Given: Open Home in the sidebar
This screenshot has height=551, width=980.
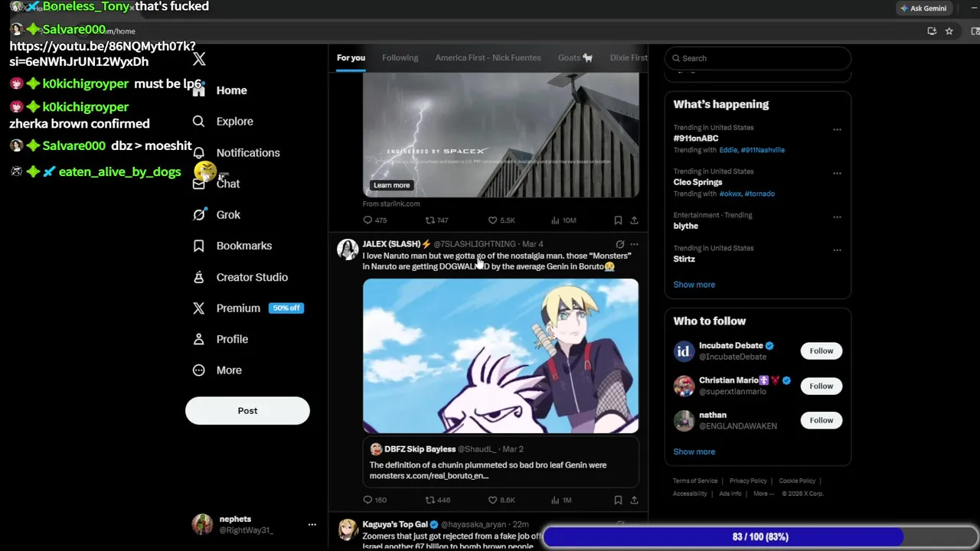Looking at the screenshot, I should click(x=231, y=90).
